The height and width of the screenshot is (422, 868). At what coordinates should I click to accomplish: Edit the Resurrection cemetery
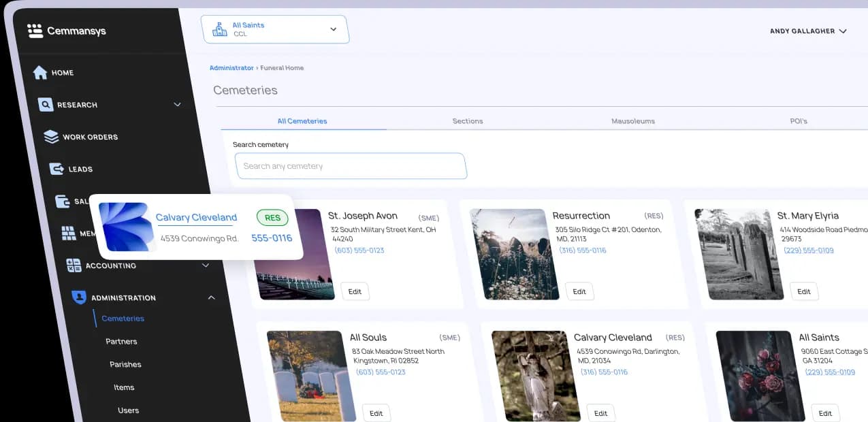(579, 291)
